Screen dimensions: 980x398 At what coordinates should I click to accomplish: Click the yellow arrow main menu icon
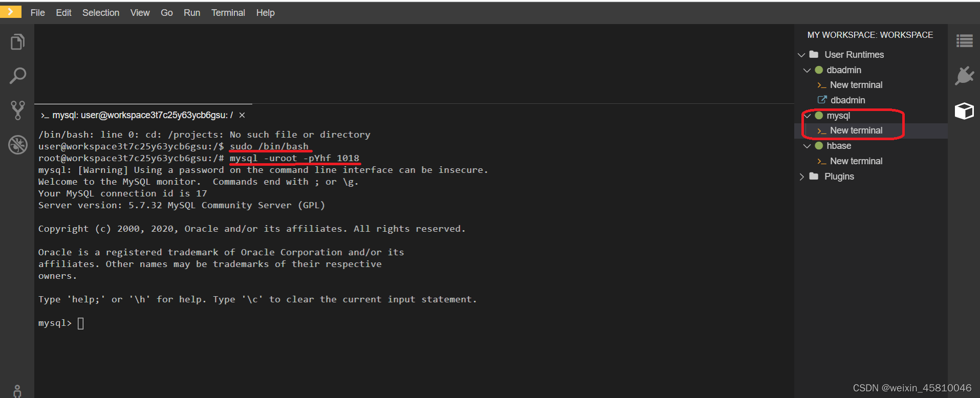pyautogui.click(x=10, y=11)
